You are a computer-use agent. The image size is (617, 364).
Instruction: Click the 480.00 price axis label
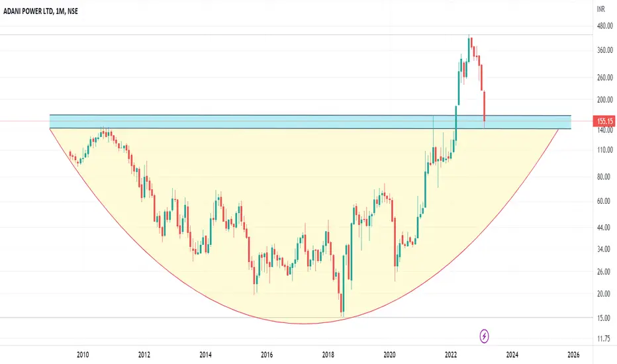[x=605, y=26]
